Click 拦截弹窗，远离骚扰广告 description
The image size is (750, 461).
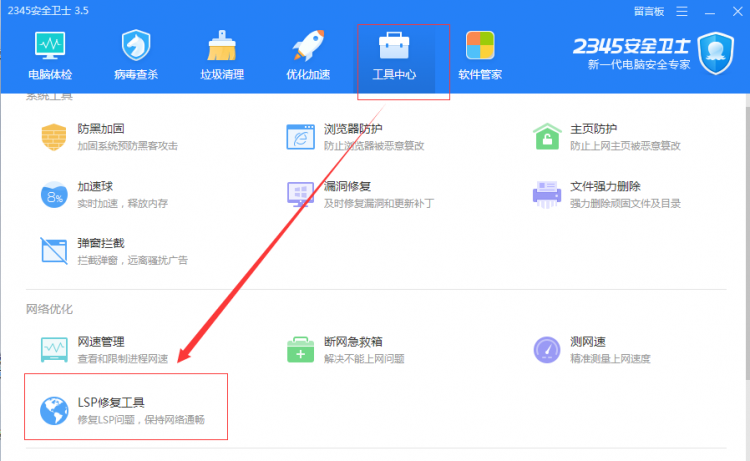[x=132, y=260]
